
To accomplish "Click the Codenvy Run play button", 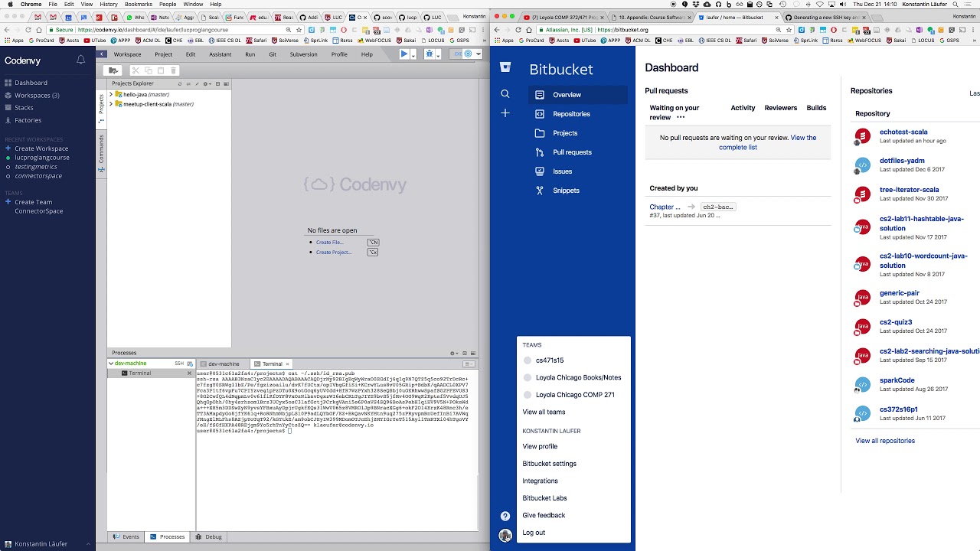I will (x=404, y=54).
